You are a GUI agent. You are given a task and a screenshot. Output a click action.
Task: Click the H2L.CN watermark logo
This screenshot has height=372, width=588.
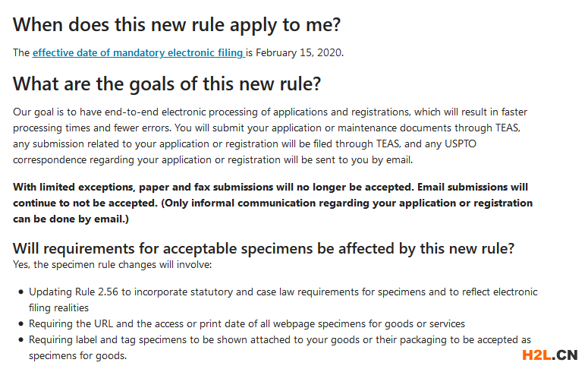[550, 355]
